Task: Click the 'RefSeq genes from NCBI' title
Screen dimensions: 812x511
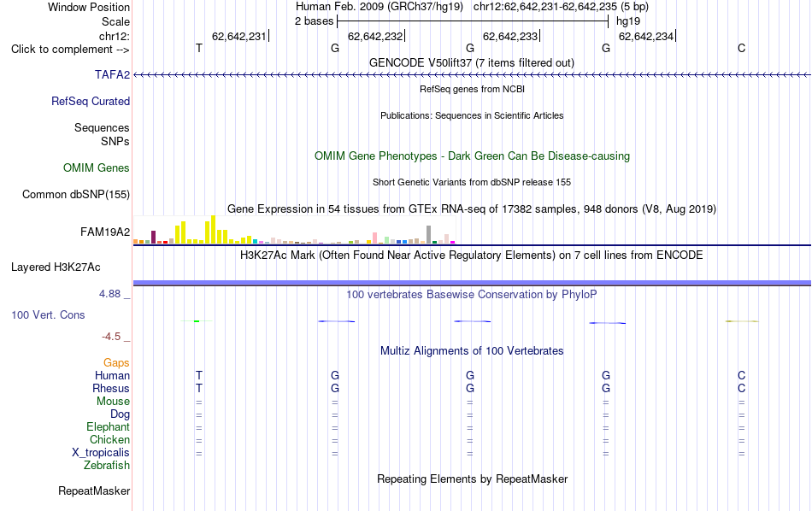Action: [473, 89]
